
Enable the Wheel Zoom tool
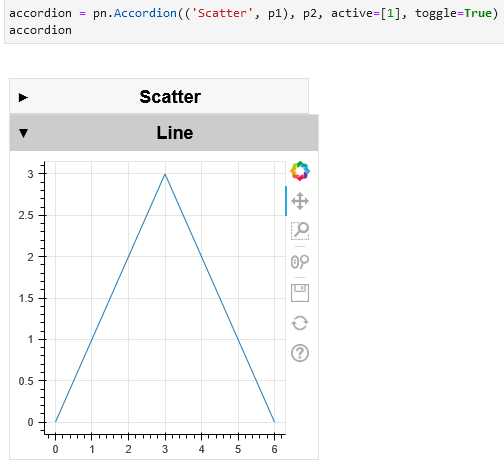300,262
